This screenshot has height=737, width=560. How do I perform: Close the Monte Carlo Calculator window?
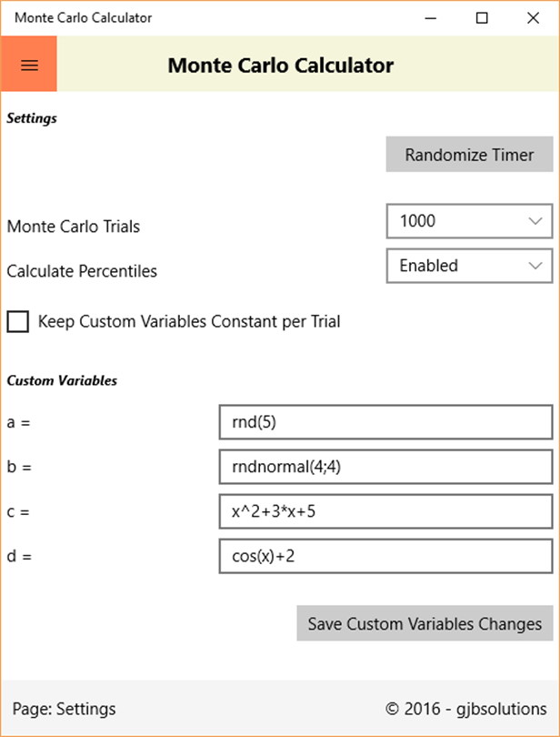click(533, 17)
